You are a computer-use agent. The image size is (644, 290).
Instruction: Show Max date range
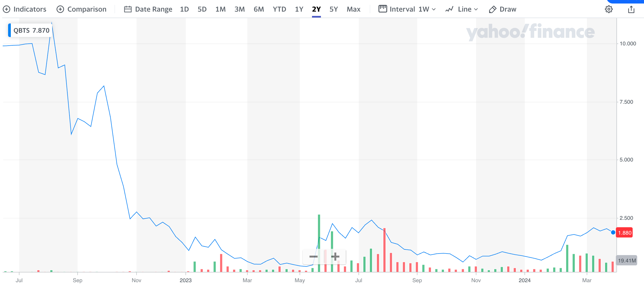click(354, 9)
